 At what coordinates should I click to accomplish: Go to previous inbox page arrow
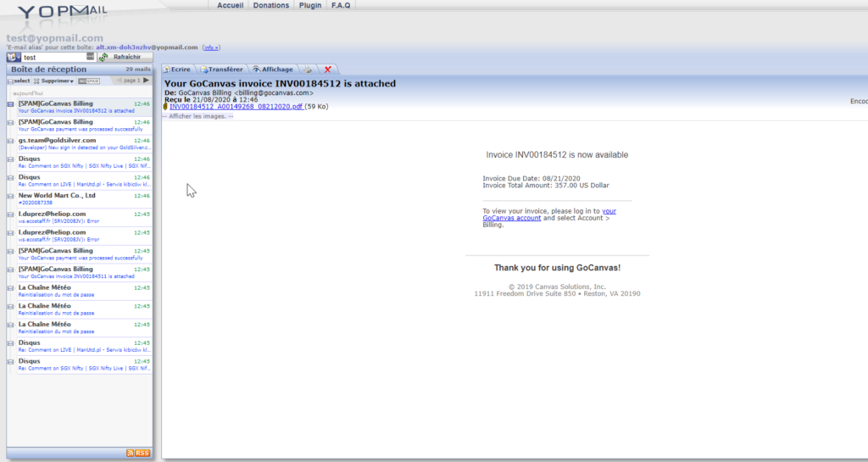coord(119,81)
